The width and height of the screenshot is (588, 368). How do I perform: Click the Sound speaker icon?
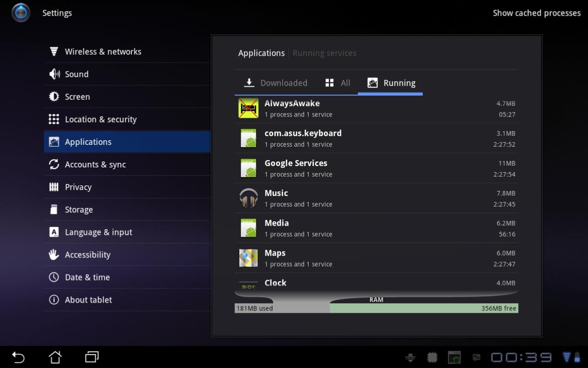54,74
